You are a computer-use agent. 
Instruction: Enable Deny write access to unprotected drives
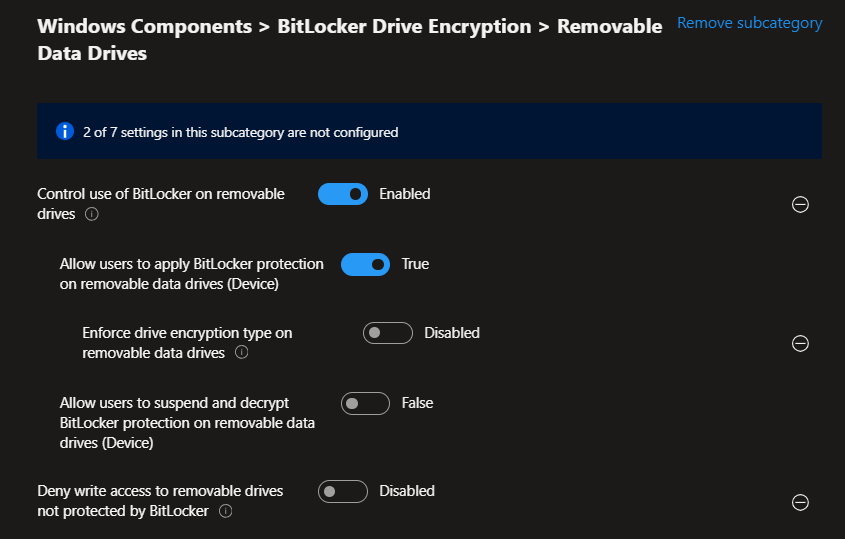(x=343, y=491)
